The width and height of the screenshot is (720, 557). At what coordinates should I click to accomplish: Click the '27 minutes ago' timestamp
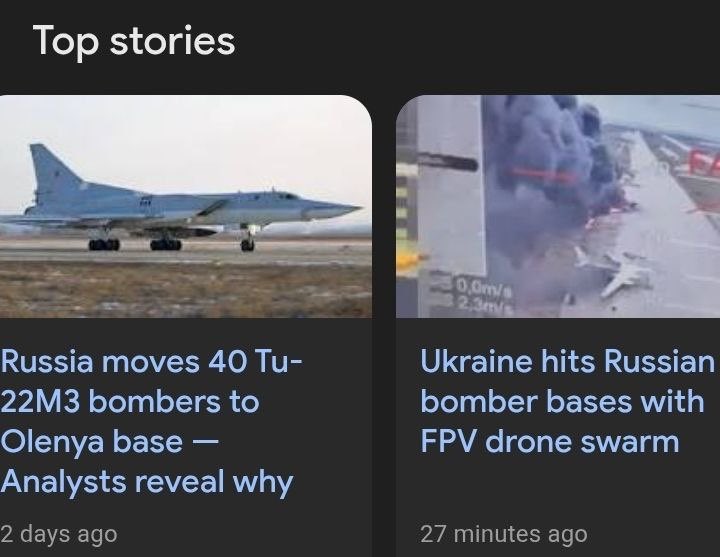click(504, 534)
